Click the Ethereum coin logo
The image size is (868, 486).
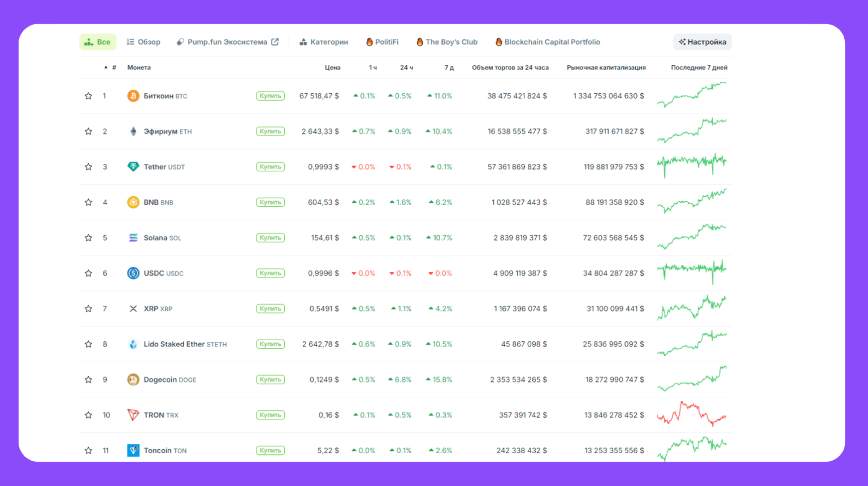pos(133,131)
